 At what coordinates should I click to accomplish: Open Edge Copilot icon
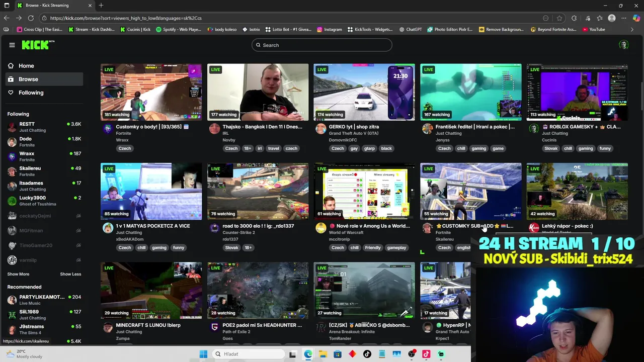[x=636, y=18]
